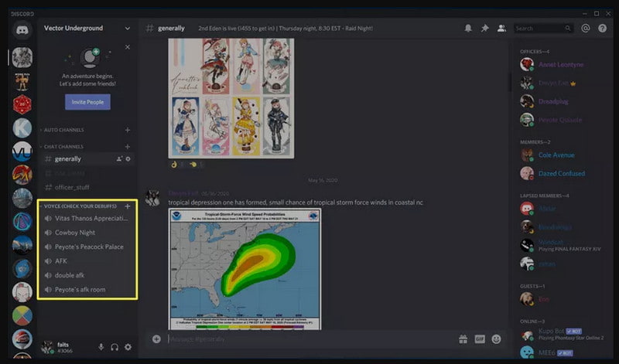Create invite for generally channel
This screenshot has width=619, height=364.
(119, 159)
